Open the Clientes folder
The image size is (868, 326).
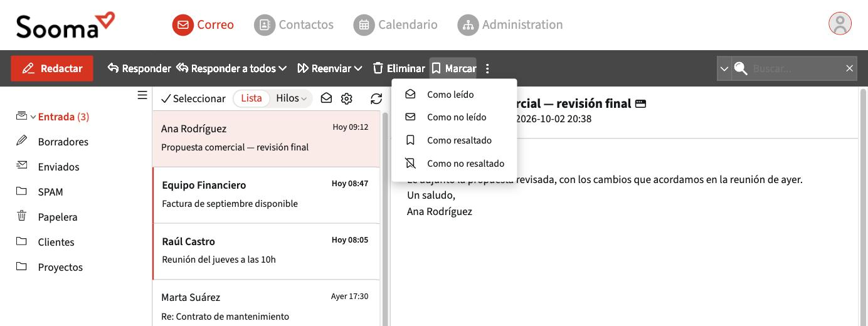point(56,242)
